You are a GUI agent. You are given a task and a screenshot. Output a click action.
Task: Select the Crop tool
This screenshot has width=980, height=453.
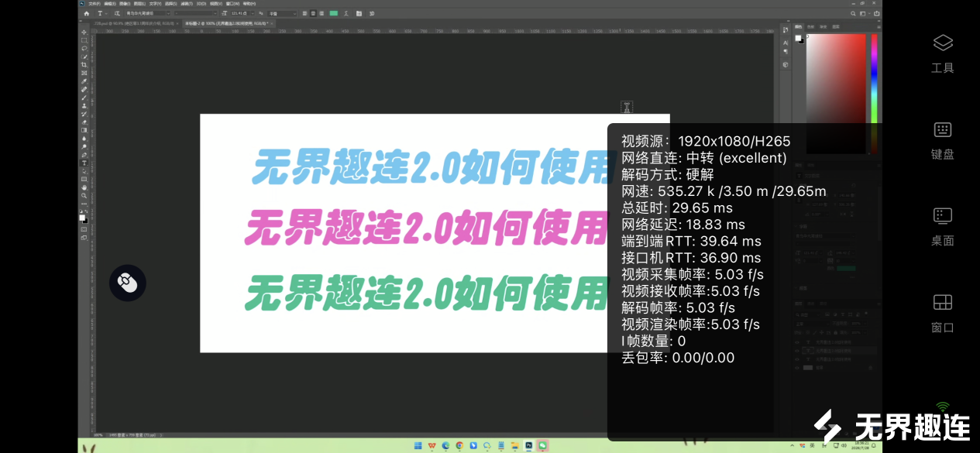84,63
